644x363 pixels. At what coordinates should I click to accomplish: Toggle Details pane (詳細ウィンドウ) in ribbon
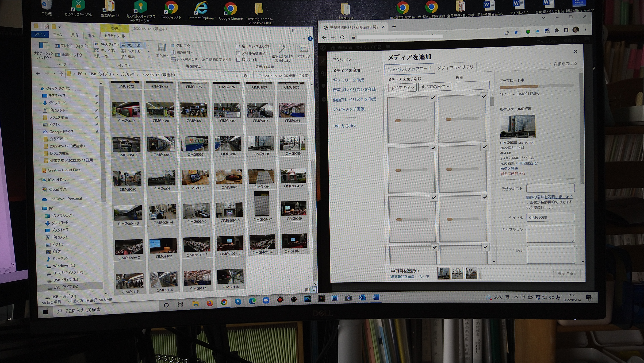69,55
